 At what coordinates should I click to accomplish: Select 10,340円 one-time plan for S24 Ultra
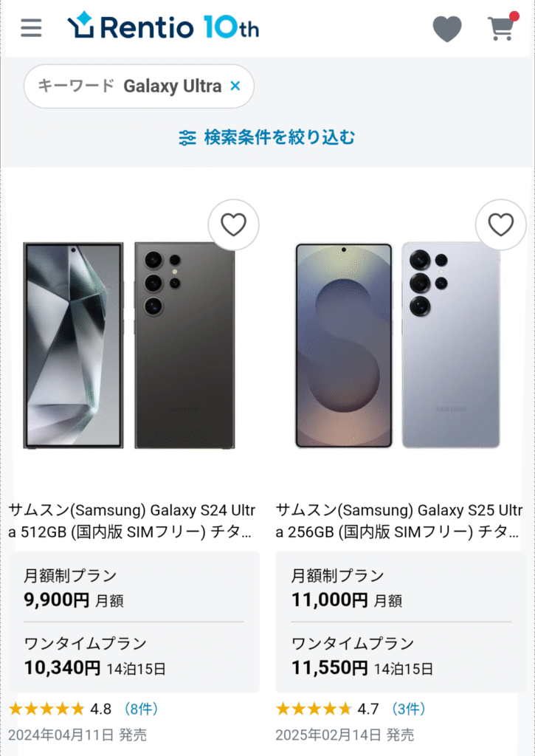[x=134, y=656]
